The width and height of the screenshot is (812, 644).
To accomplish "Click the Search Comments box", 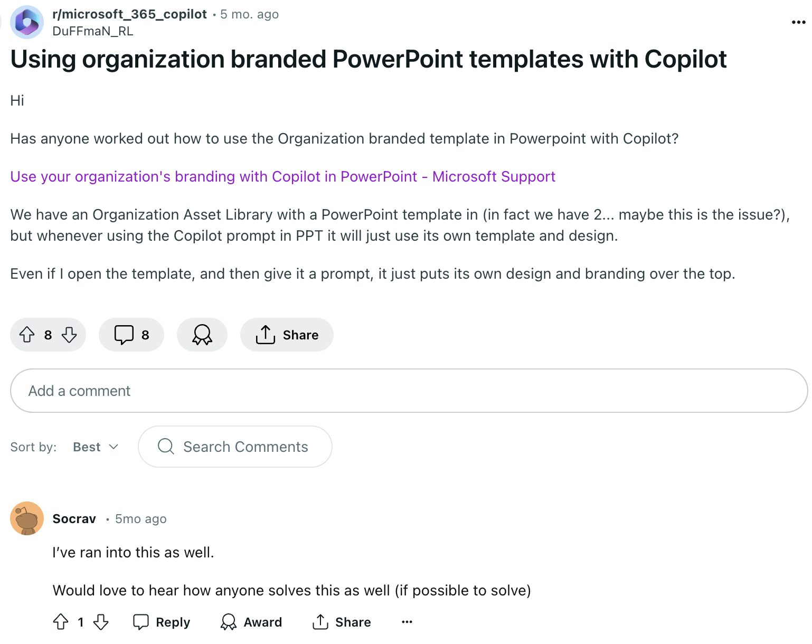I will coord(235,447).
